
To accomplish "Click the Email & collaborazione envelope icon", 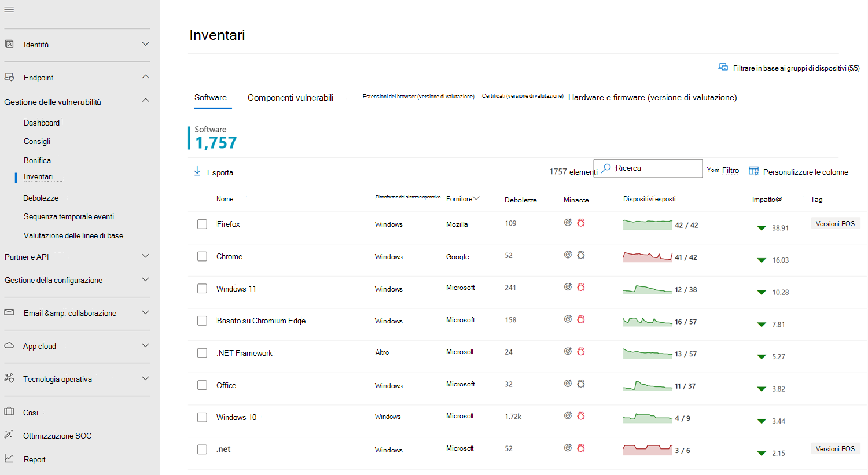I will point(9,312).
